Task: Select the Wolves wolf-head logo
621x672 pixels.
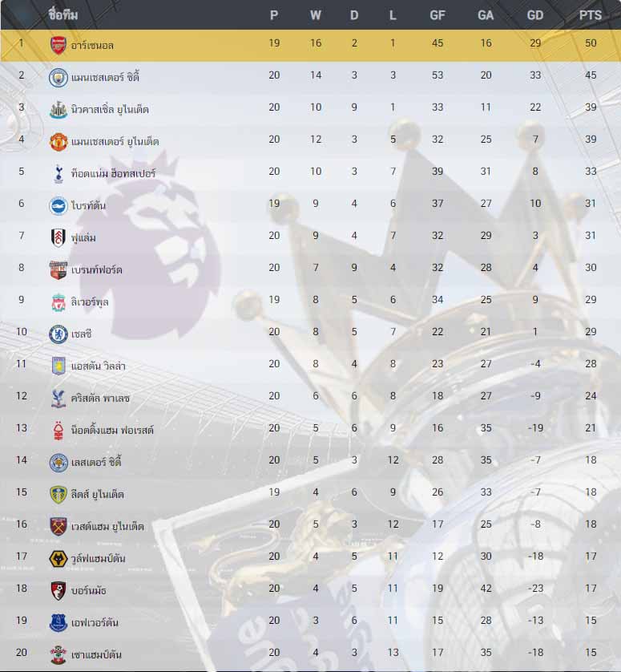Action: point(58,559)
